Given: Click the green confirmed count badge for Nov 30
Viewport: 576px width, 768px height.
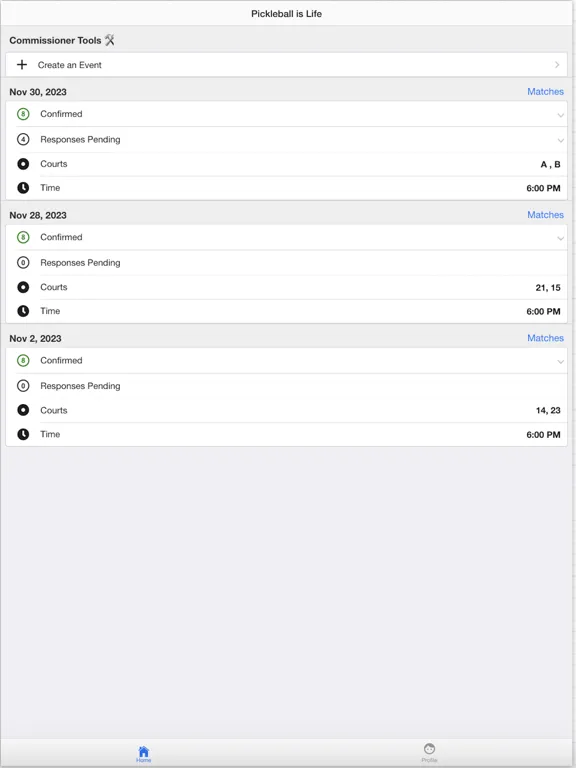Looking at the screenshot, I should click(23, 114).
